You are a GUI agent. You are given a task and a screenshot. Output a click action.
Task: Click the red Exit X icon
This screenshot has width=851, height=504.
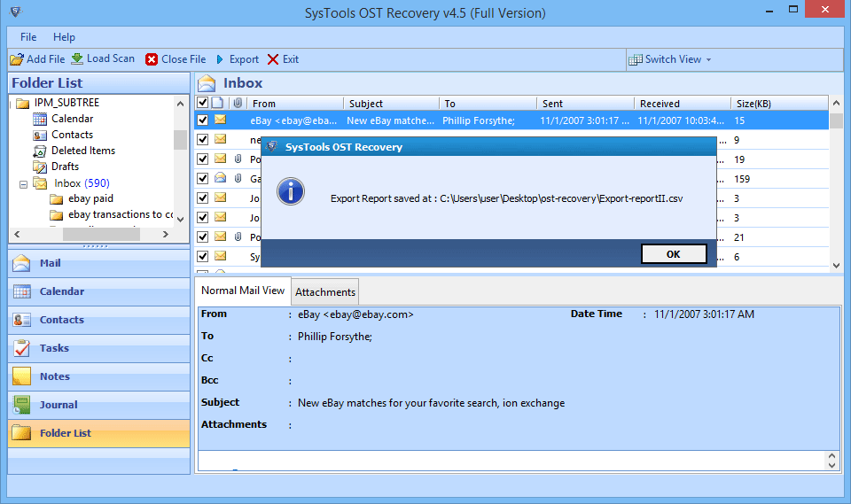tap(273, 59)
